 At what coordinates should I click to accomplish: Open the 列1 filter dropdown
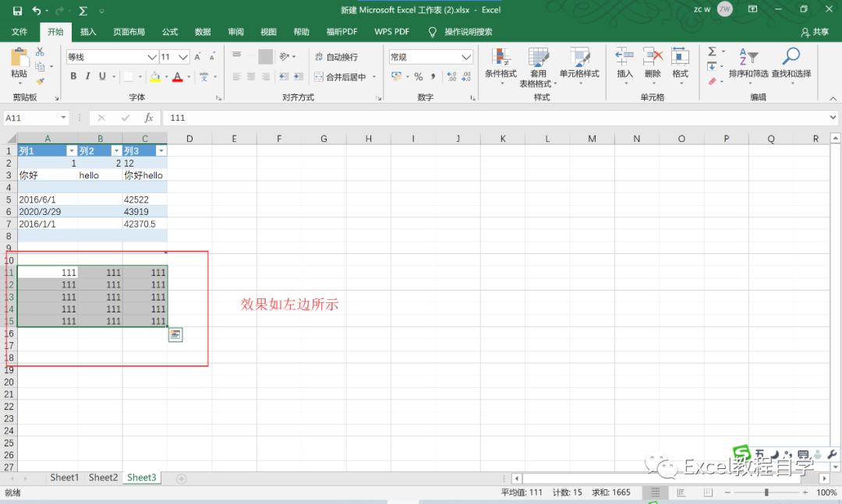[x=72, y=151]
